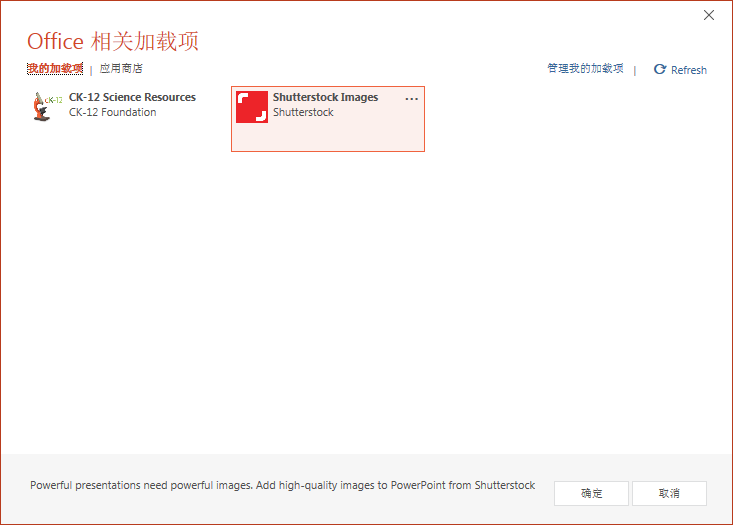Click the Shutterstock publisher name text

click(303, 112)
